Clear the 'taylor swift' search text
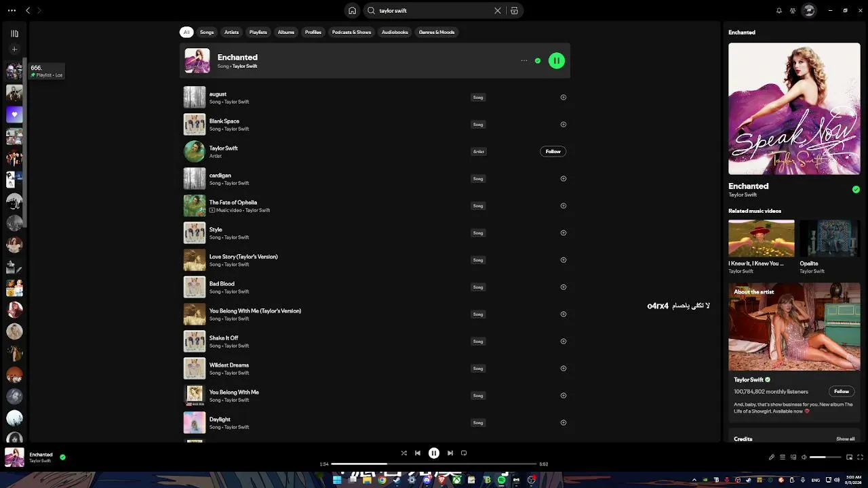Viewport: 868px width, 488px height. [x=498, y=11]
